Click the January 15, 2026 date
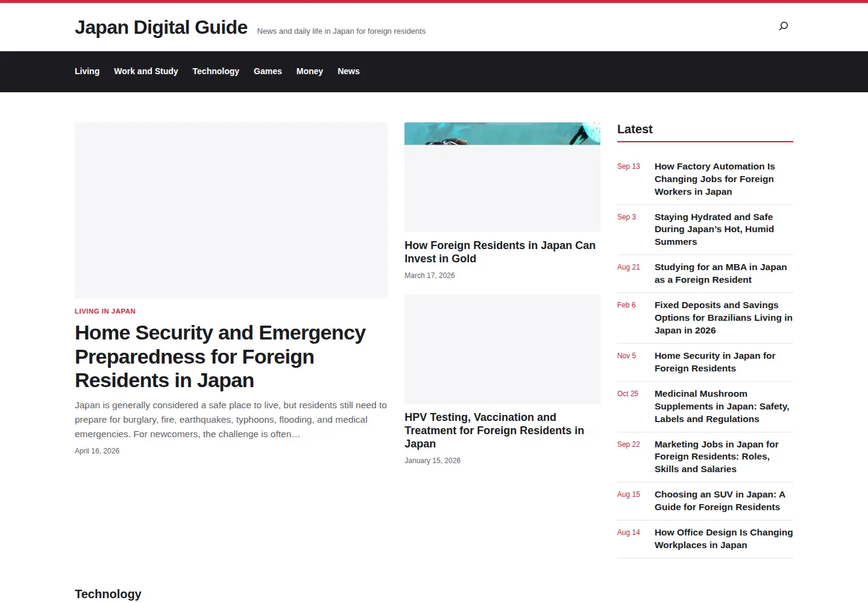This screenshot has width=868, height=603. point(432,461)
